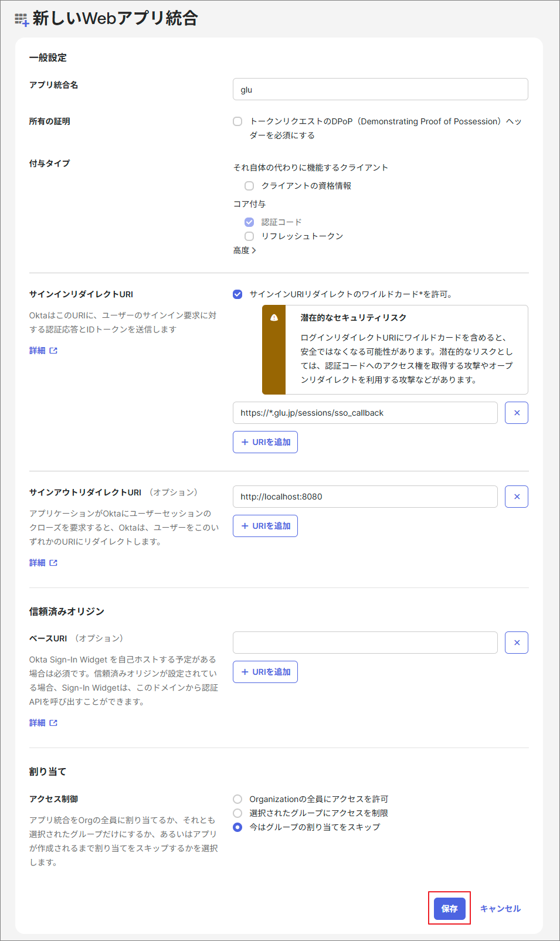
Task: Add a URI under sign-in redirect
Action: pyautogui.click(x=265, y=442)
